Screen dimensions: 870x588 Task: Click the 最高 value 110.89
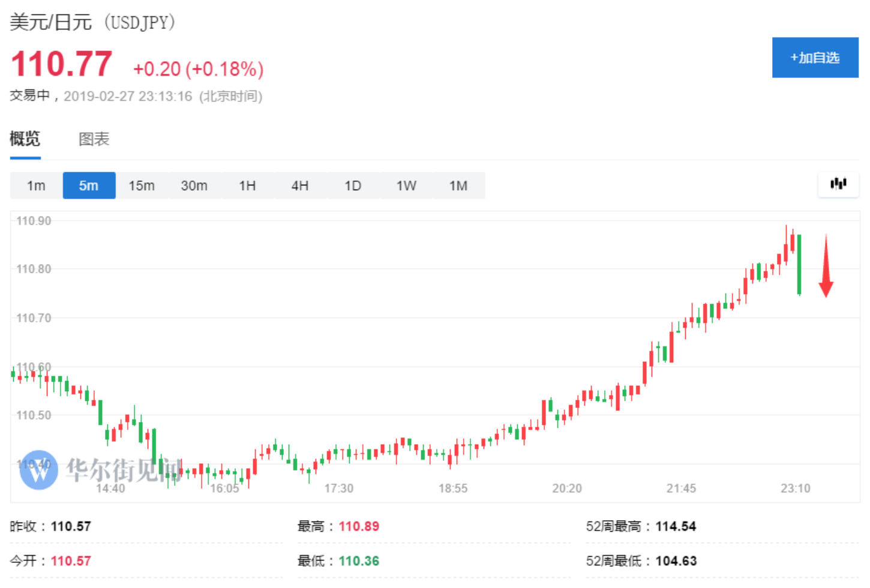coord(359,526)
